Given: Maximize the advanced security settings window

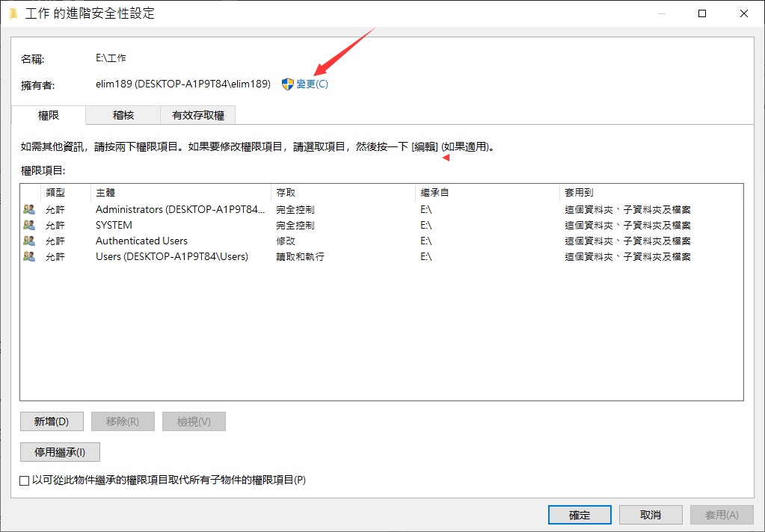Looking at the screenshot, I should pos(701,13).
